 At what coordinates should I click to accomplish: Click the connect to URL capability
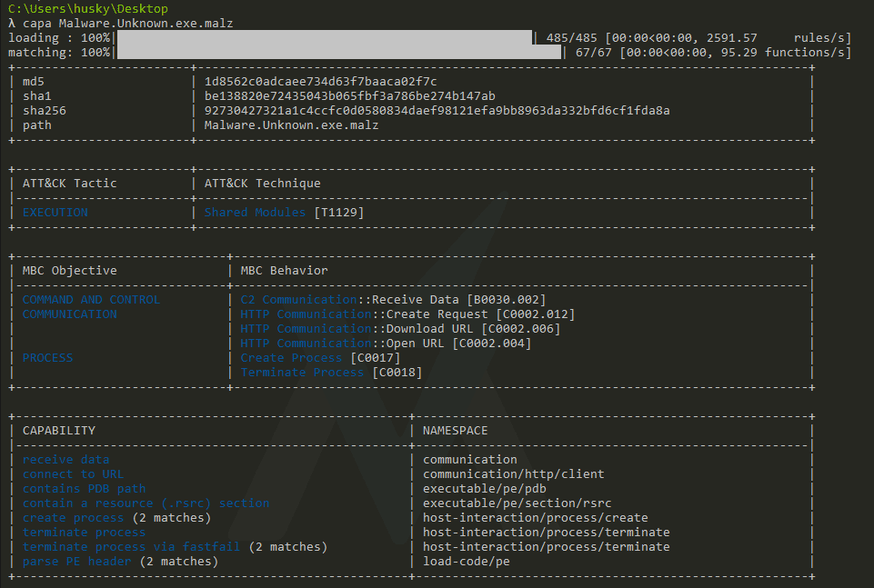[x=73, y=473]
